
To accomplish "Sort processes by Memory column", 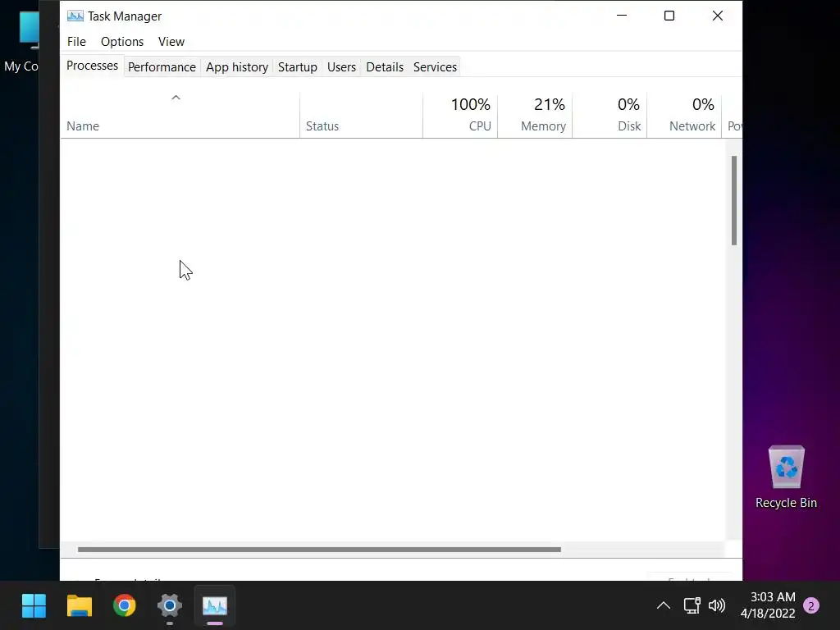I will [x=535, y=115].
